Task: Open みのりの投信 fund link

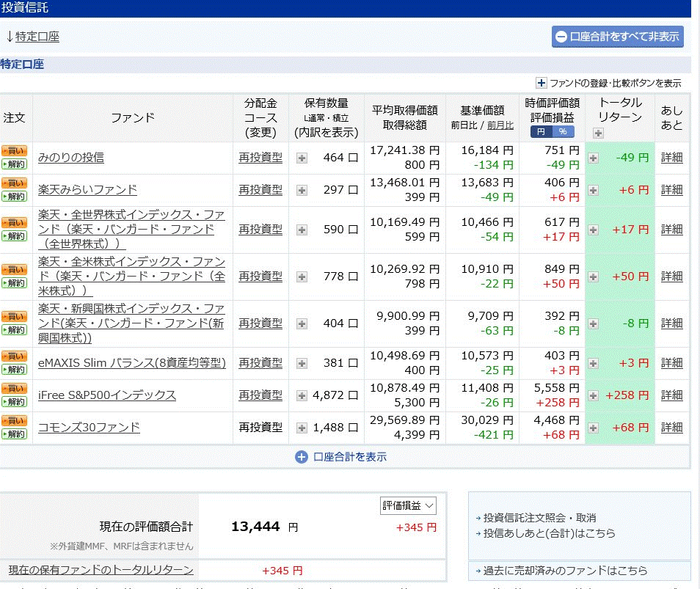Action: pos(71,158)
